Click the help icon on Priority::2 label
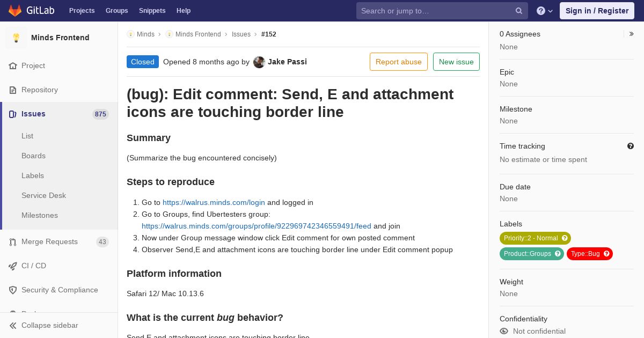Screen dimensions: 644x338 click(565, 238)
